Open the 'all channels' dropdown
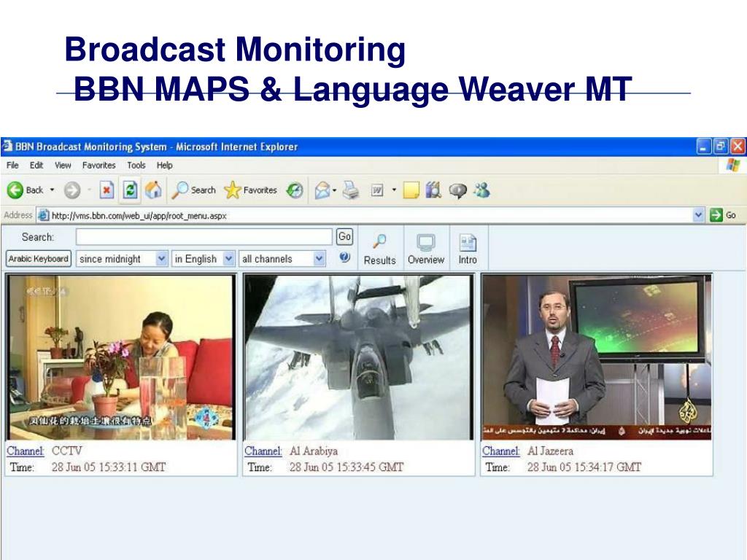This screenshot has width=747, height=560. pyautogui.click(x=282, y=259)
